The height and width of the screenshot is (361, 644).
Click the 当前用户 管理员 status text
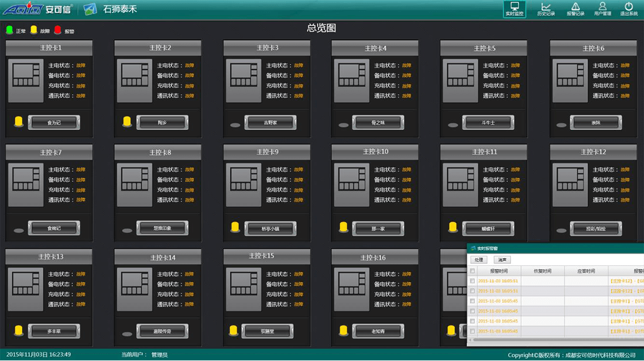tap(144, 355)
